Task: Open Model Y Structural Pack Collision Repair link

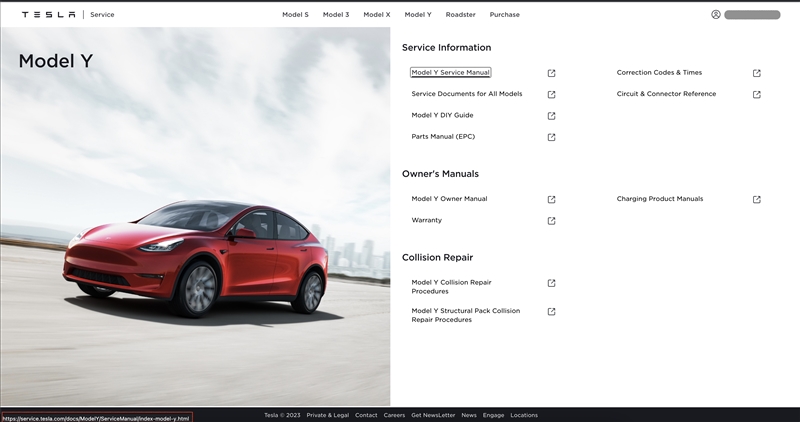Action: point(465,315)
